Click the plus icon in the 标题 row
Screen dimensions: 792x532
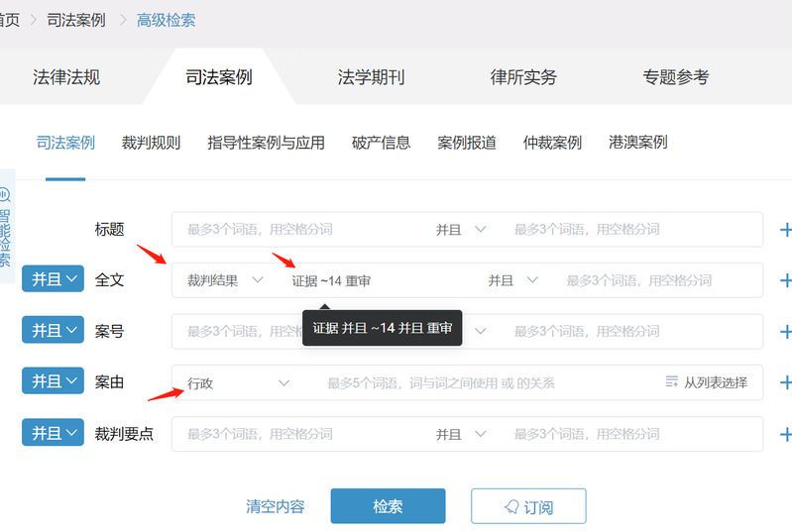(785, 230)
